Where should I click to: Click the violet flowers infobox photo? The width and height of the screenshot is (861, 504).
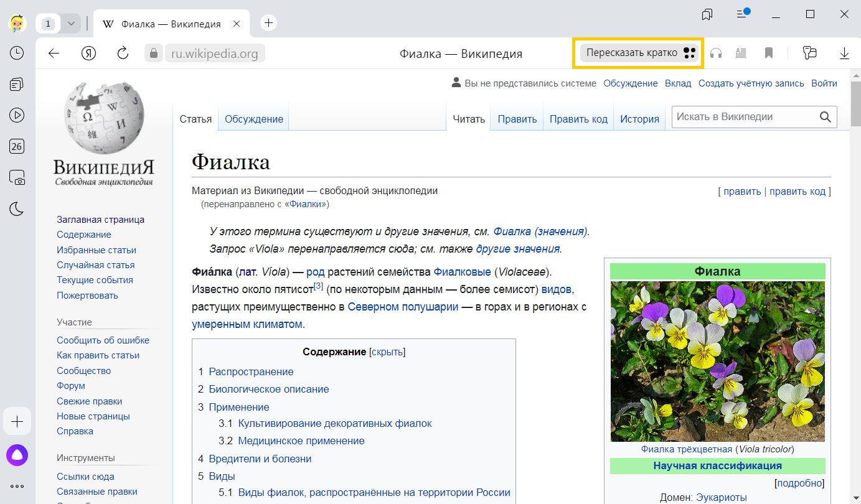tap(718, 362)
